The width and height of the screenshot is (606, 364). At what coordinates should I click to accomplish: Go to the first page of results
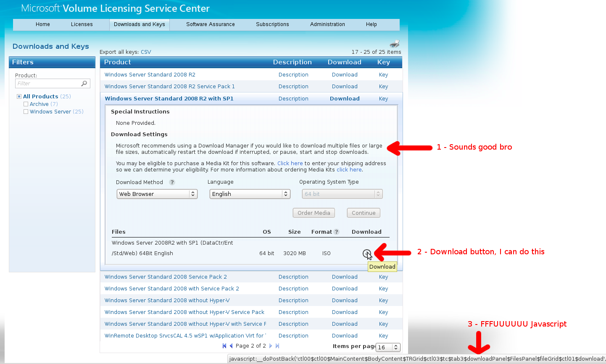(x=224, y=346)
